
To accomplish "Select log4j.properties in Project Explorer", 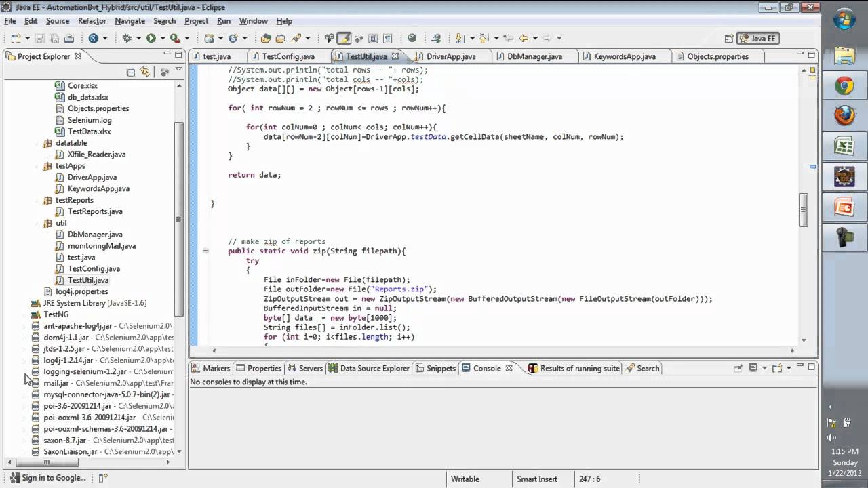I will [81, 291].
